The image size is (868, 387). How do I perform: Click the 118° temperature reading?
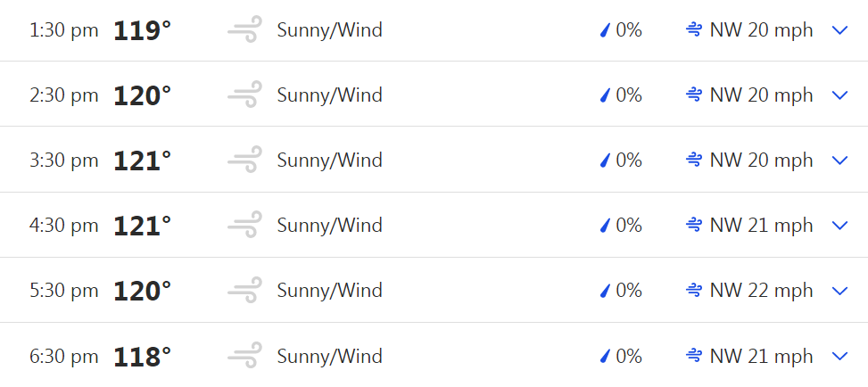pyautogui.click(x=142, y=357)
